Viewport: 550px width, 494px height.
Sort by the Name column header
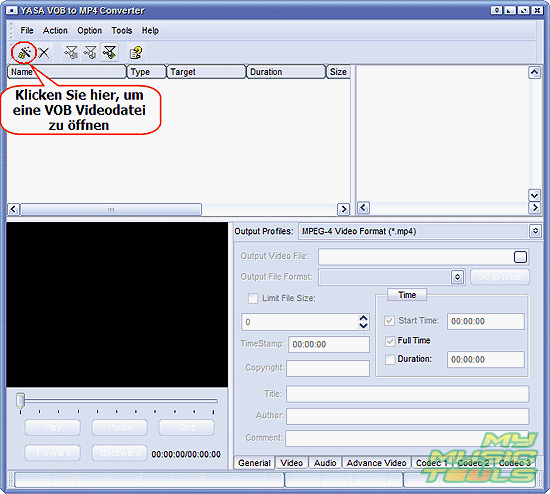tap(66, 72)
